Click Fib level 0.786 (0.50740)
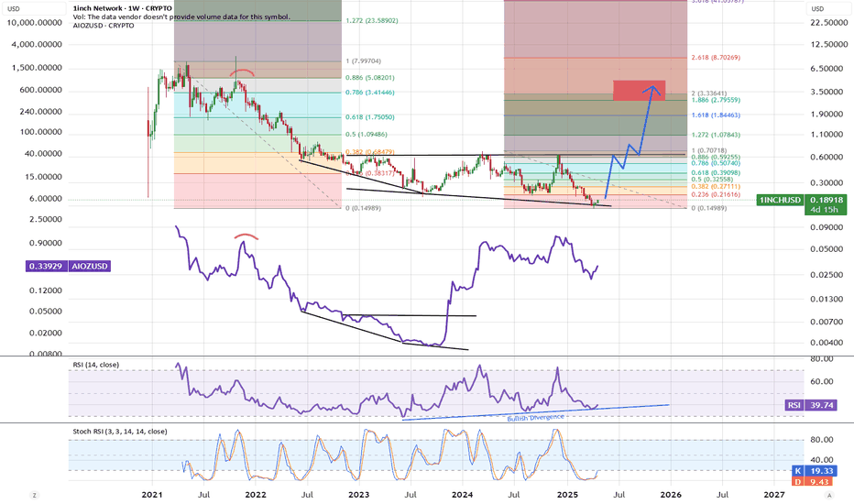This screenshot has width=854, height=504. [716, 163]
